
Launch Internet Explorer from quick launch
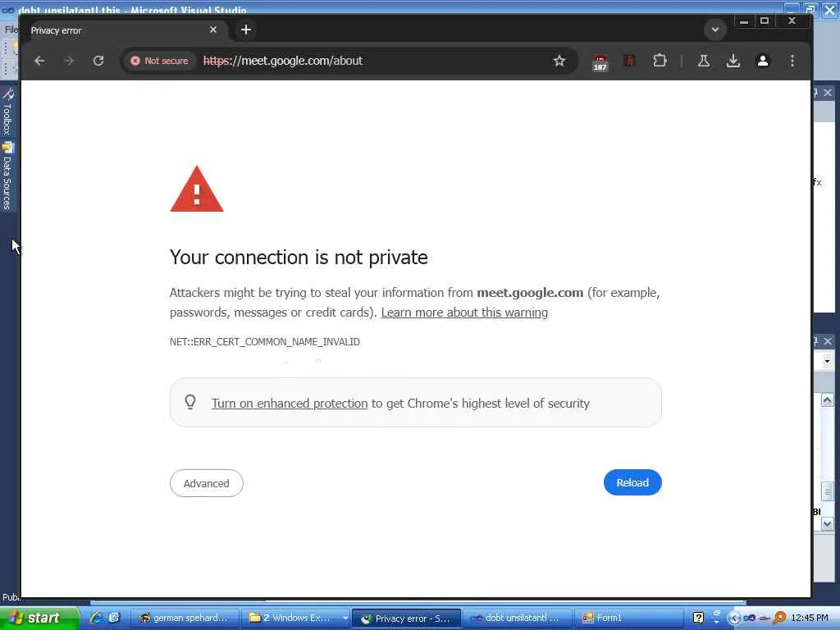97,618
